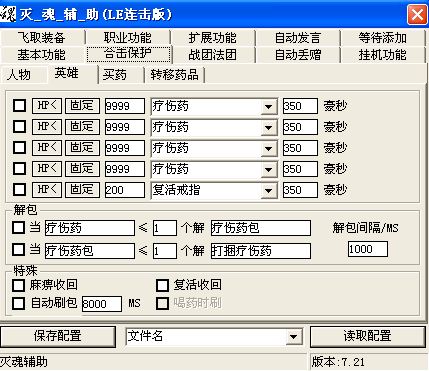Screen dimensions: 429x371
Task: Click the 灭魂辅助 status bar text
Action: pyautogui.click(x=24, y=362)
